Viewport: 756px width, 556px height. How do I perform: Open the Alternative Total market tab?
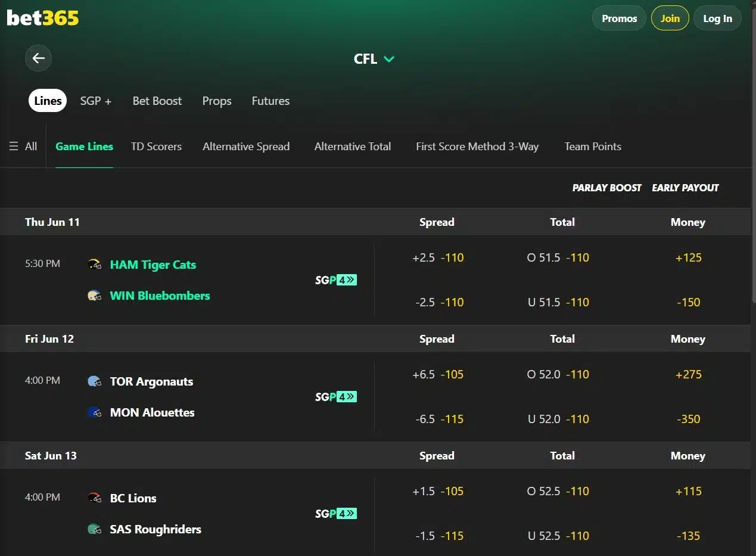pos(353,147)
